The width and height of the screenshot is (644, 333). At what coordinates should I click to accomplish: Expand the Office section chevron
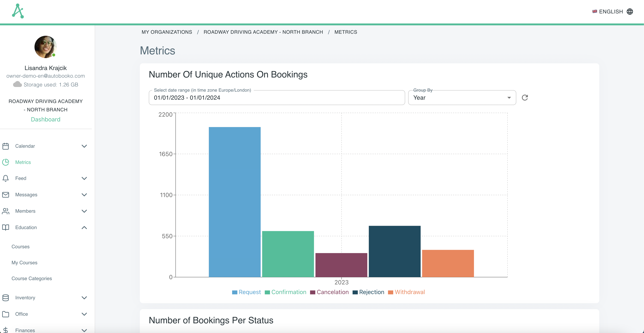click(x=84, y=314)
